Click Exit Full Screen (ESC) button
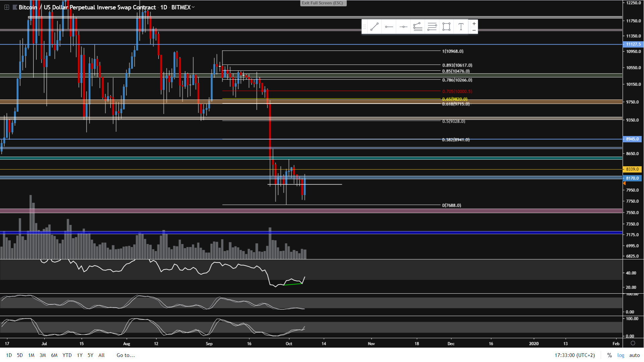This screenshot has height=362, width=644. point(323,3)
